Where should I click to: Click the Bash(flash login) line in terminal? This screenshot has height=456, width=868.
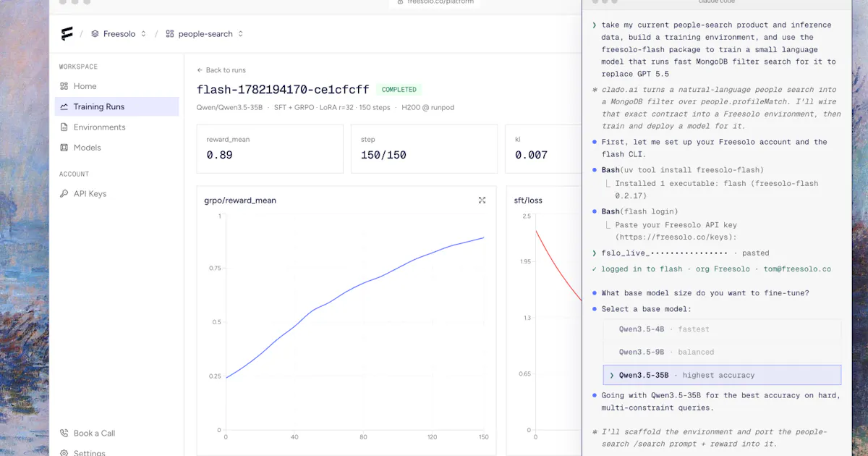pos(640,212)
